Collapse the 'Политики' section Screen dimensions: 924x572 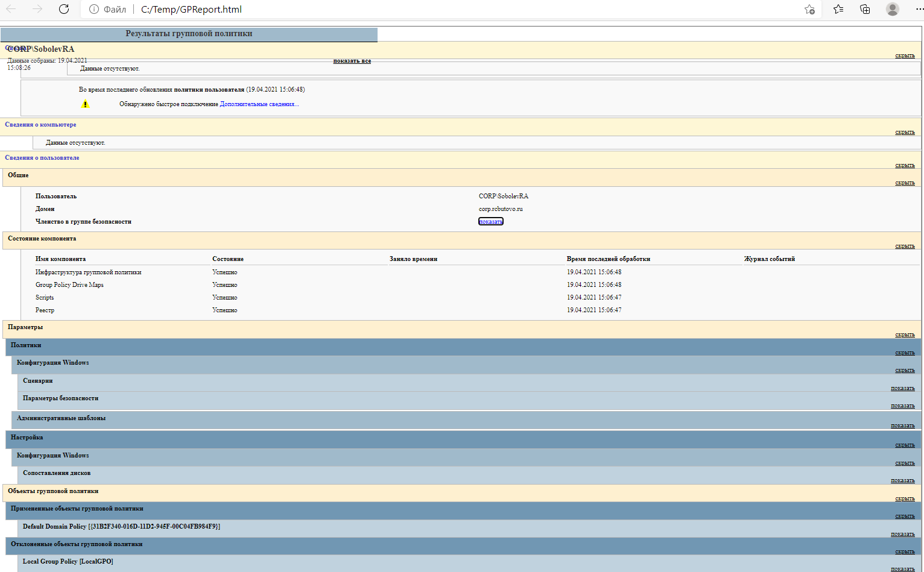[x=905, y=353]
